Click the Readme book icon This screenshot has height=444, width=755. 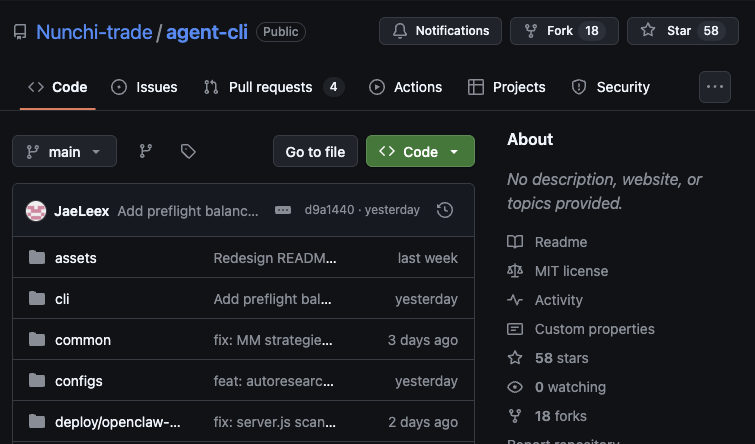click(515, 242)
